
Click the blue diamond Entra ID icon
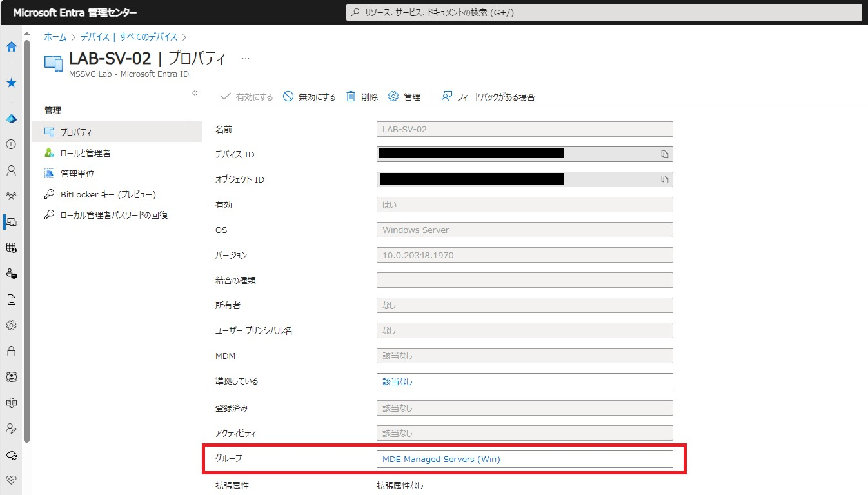pyautogui.click(x=11, y=119)
